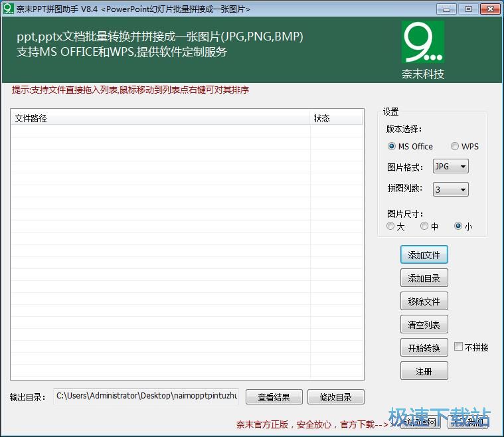Choose 中 image size
Screen dimensions: 504x437
click(430, 226)
